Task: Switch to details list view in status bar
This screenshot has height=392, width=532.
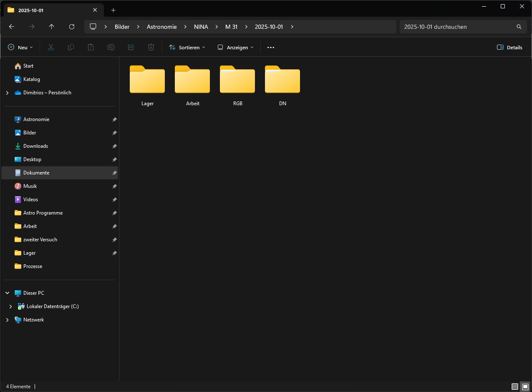Action: point(515,387)
